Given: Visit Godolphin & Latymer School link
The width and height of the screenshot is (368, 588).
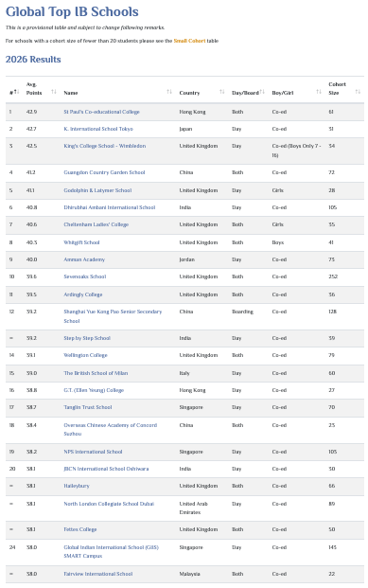Looking at the screenshot, I should 97,190.
